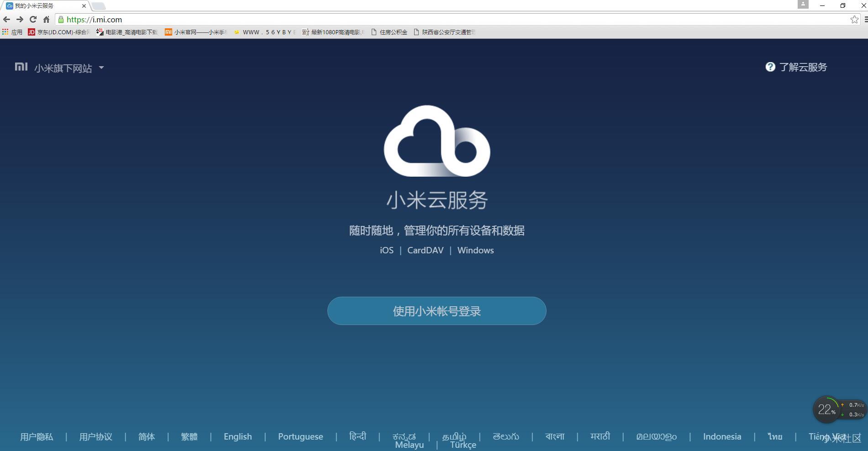Click the browser forward arrow
The width and height of the screenshot is (868, 451).
coord(20,19)
